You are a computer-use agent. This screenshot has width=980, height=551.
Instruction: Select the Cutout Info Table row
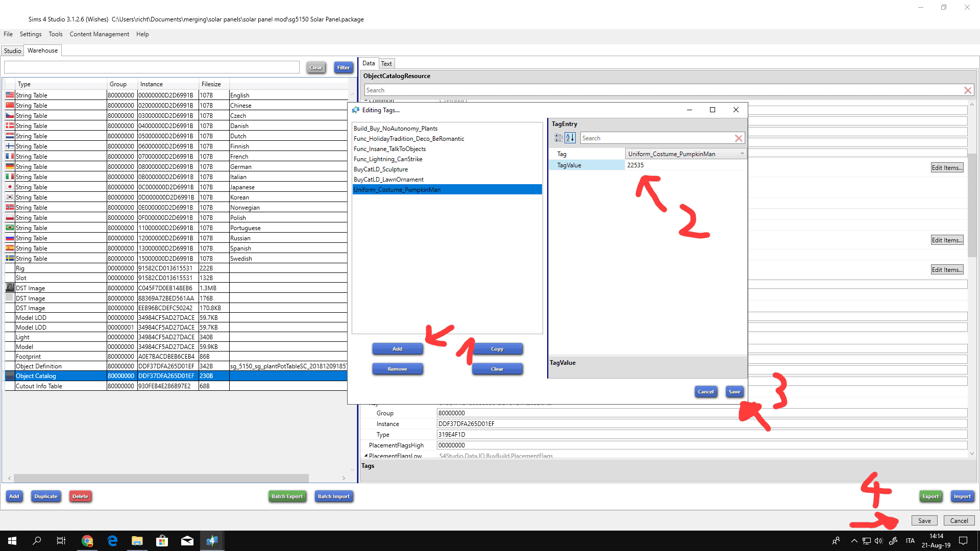click(x=39, y=386)
